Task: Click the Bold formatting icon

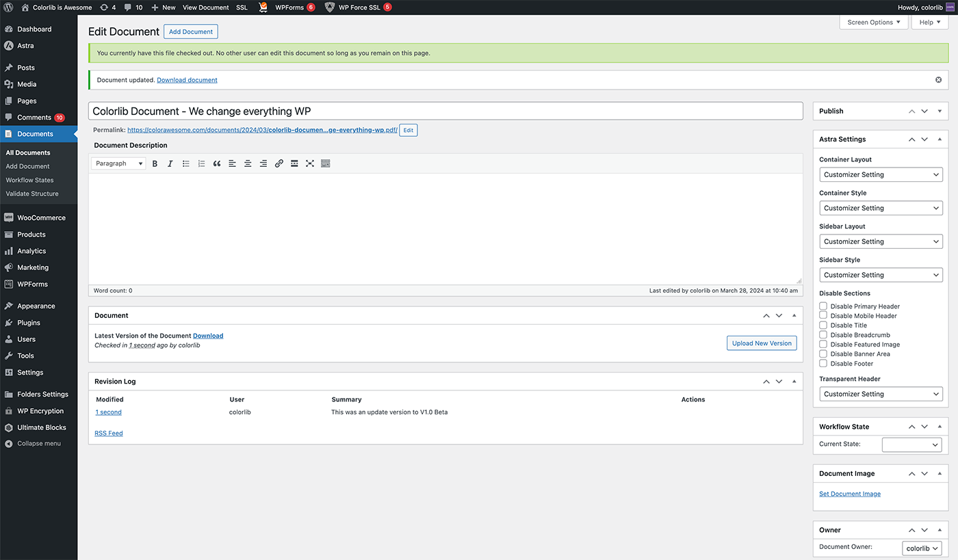Action: click(x=155, y=163)
